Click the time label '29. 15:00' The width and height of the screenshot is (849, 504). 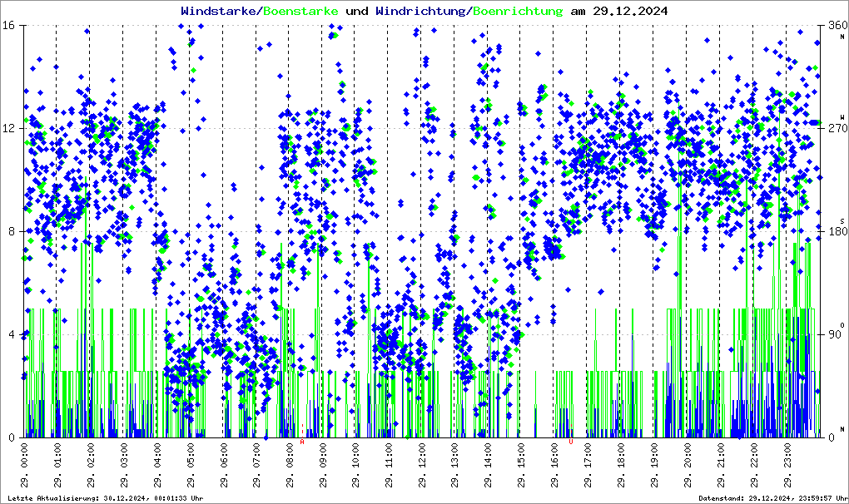click(521, 465)
